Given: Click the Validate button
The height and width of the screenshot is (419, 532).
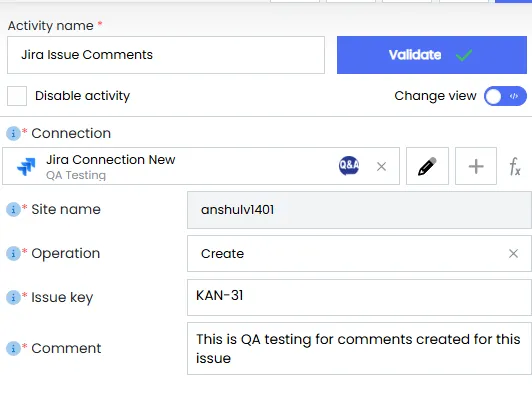Looking at the screenshot, I should click(432, 55).
